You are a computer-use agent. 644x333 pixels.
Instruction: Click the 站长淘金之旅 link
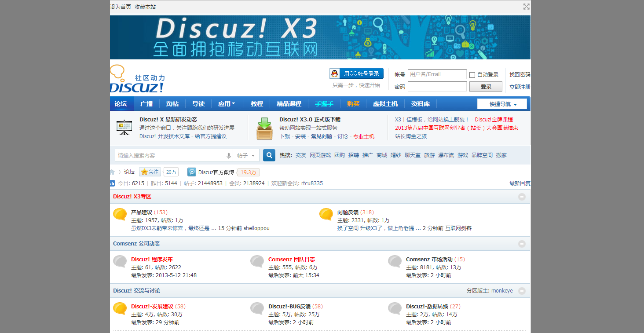pos(411,136)
